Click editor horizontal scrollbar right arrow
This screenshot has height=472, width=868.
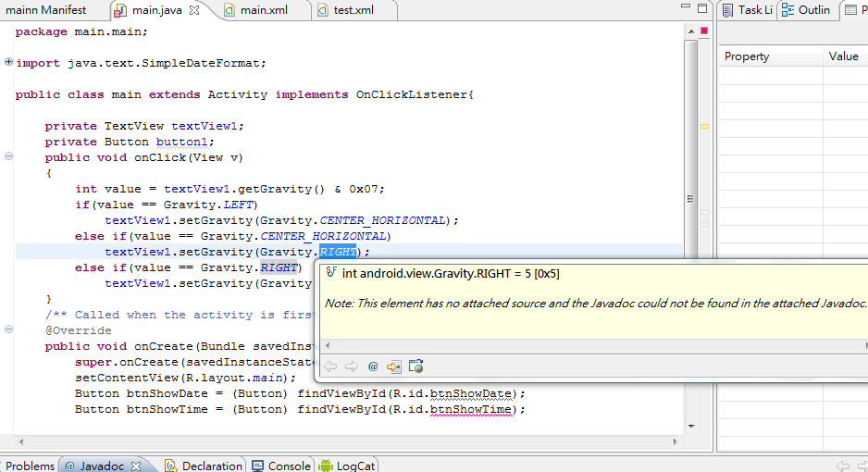pyautogui.click(x=676, y=441)
